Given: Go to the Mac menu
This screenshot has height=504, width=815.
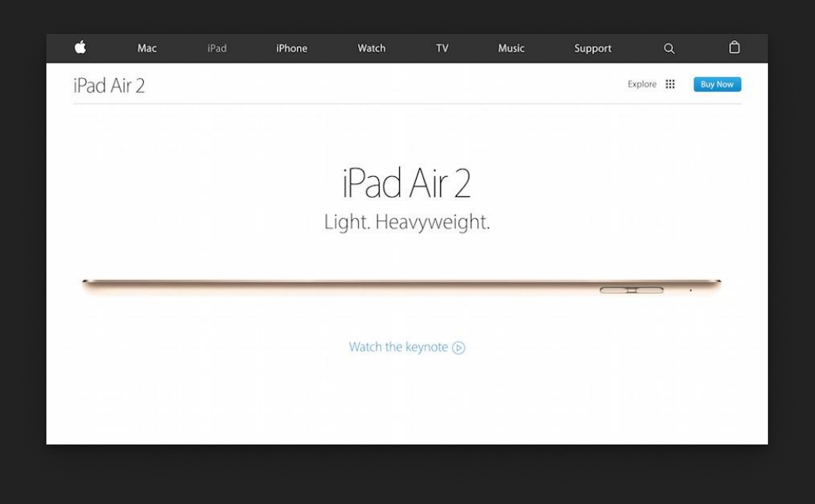Looking at the screenshot, I should click(x=147, y=49).
